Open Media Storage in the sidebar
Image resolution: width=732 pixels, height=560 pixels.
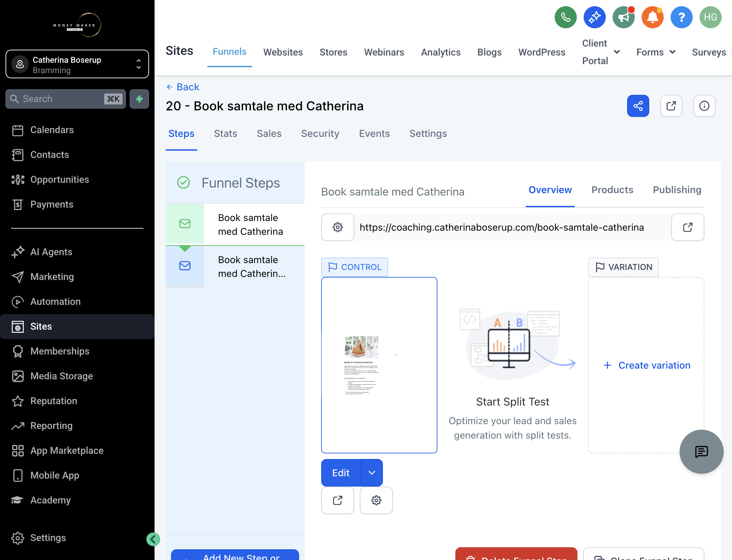click(77, 376)
